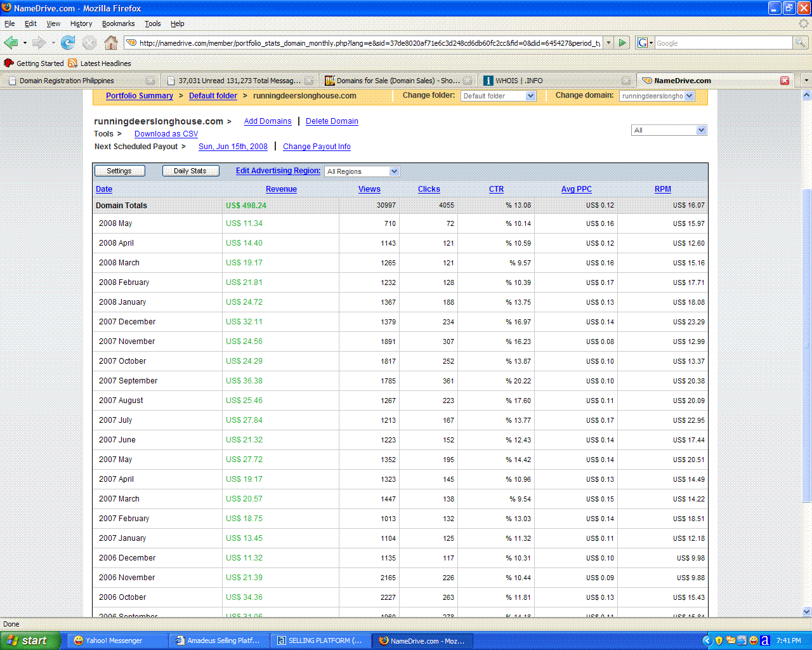This screenshot has width=812, height=650.
Task: Click the Daily Stats button
Action: pyautogui.click(x=190, y=171)
